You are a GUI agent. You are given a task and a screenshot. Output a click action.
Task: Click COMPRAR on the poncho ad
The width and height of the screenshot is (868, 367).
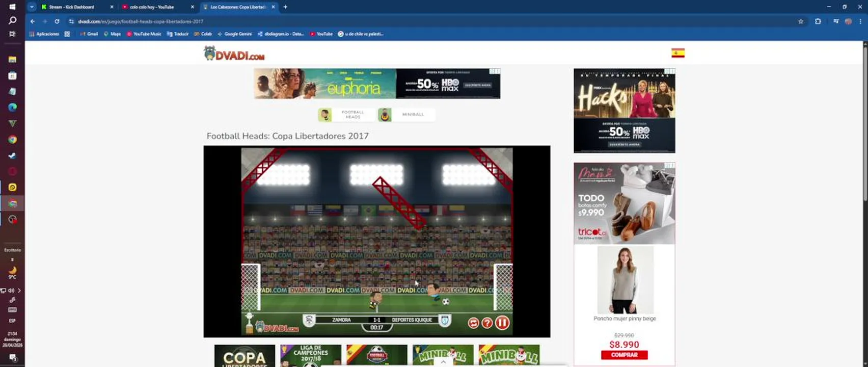tap(625, 355)
